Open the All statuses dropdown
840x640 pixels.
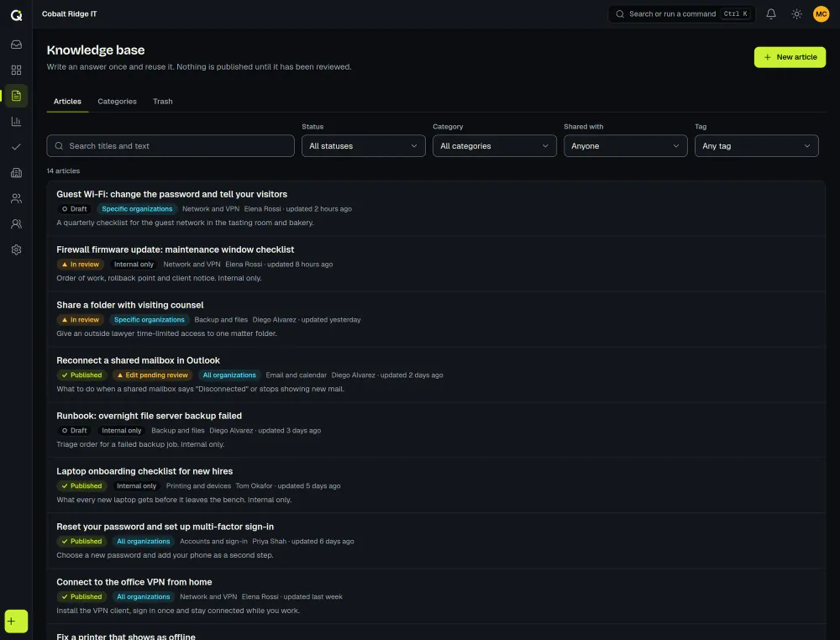point(363,145)
